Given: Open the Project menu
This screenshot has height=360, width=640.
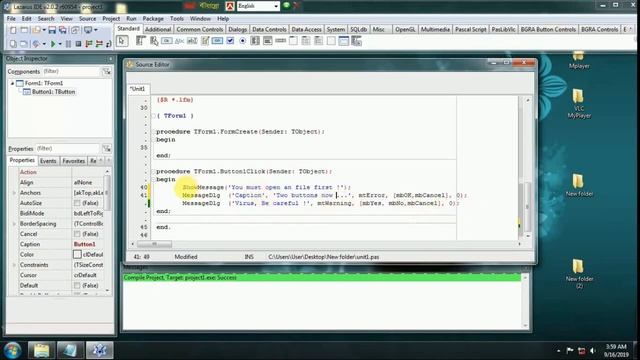Looking at the screenshot, I should [111, 19].
